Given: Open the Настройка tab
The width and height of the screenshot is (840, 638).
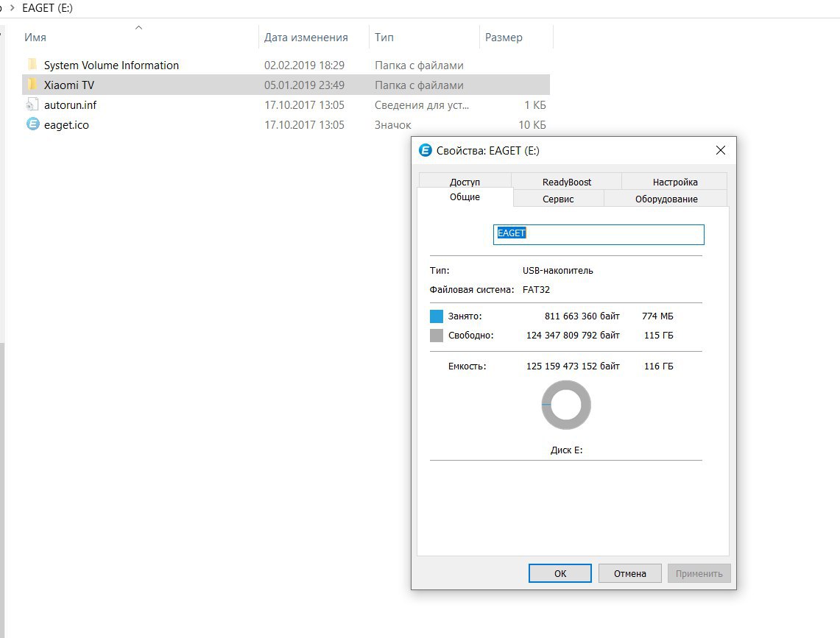Looking at the screenshot, I should [674, 182].
